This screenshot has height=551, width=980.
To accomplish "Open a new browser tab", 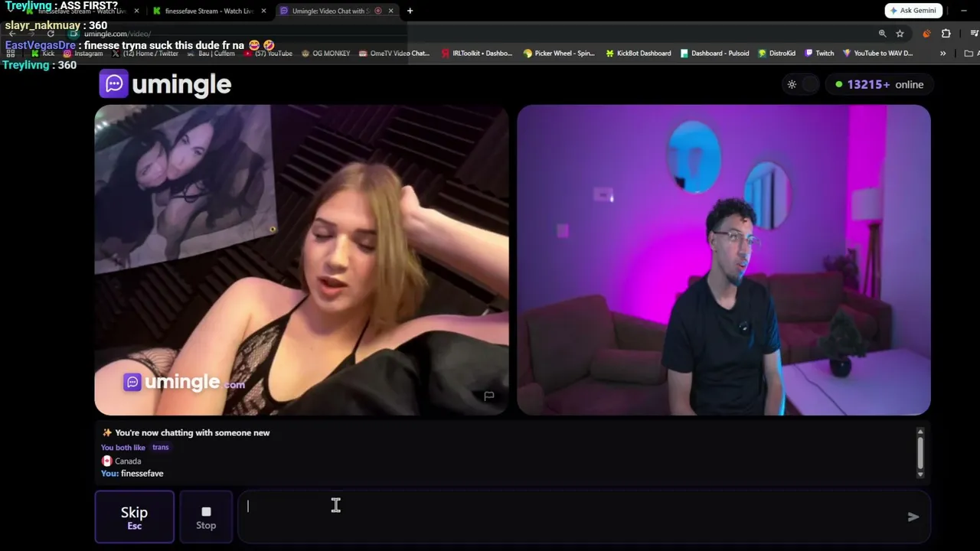I will (410, 11).
